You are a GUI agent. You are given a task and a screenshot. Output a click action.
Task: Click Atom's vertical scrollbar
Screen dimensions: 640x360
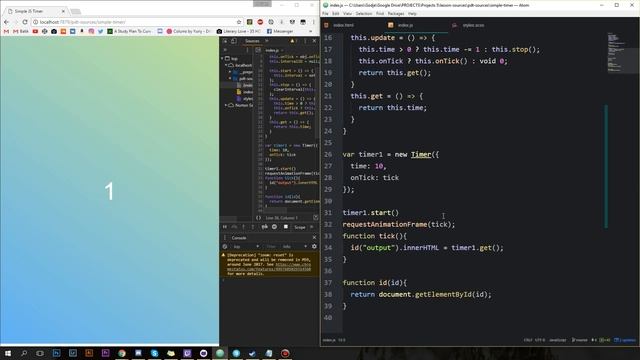(x=606, y=166)
